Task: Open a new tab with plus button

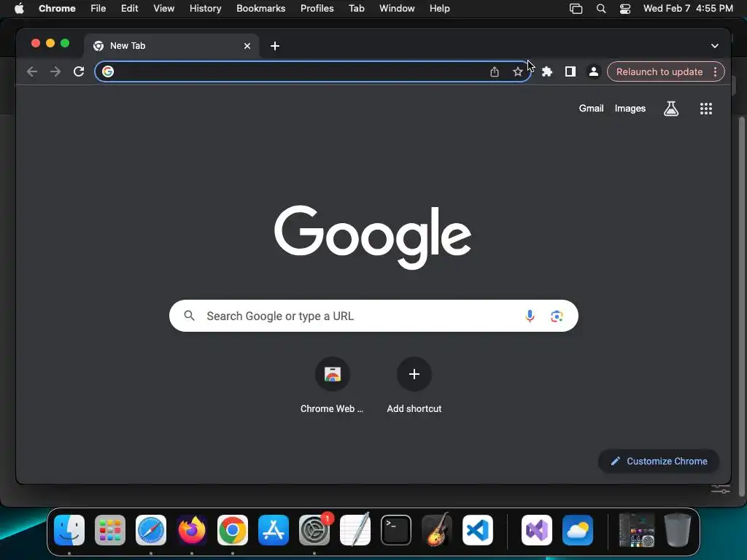Action: point(275,46)
